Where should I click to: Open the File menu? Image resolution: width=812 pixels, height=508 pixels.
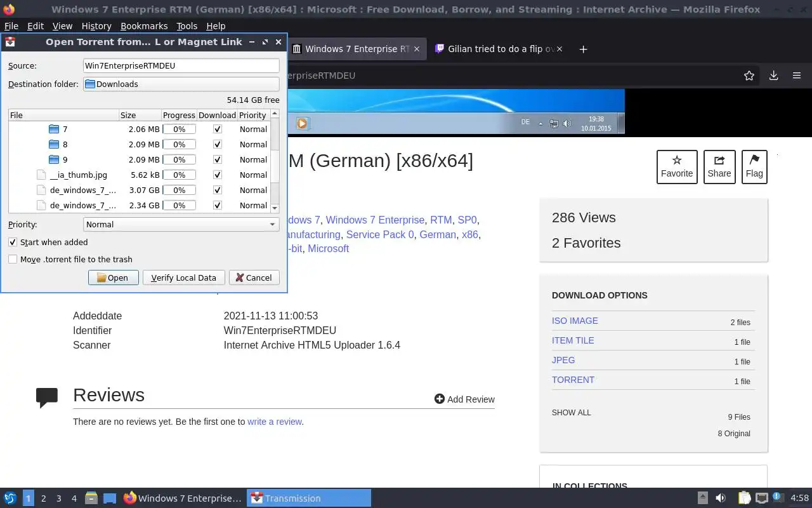(x=11, y=26)
